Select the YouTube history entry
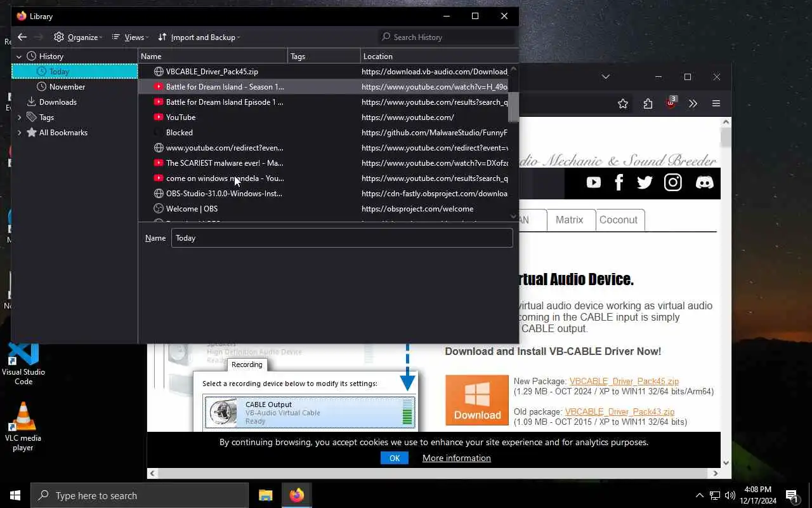 pos(324,117)
